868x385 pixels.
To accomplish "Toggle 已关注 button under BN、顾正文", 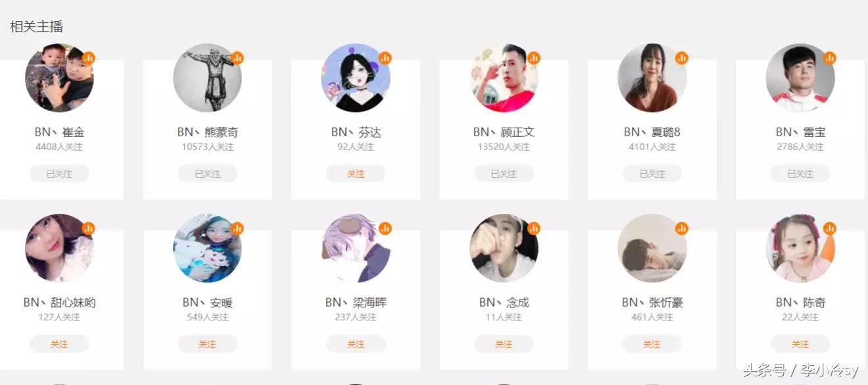I will point(504,174).
